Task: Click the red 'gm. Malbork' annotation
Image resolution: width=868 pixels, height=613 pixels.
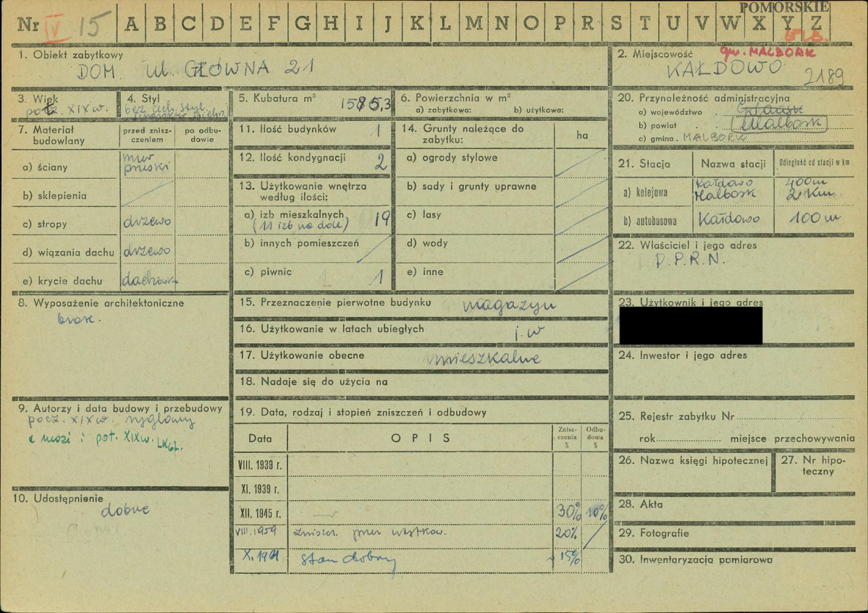Action: [x=767, y=53]
